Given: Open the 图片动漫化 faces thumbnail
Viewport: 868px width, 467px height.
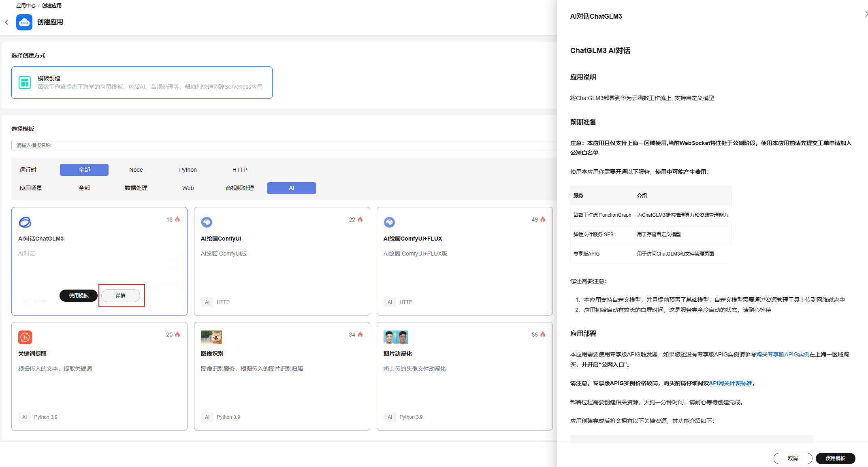Looking at the screenshot, I should coord(396,337).
